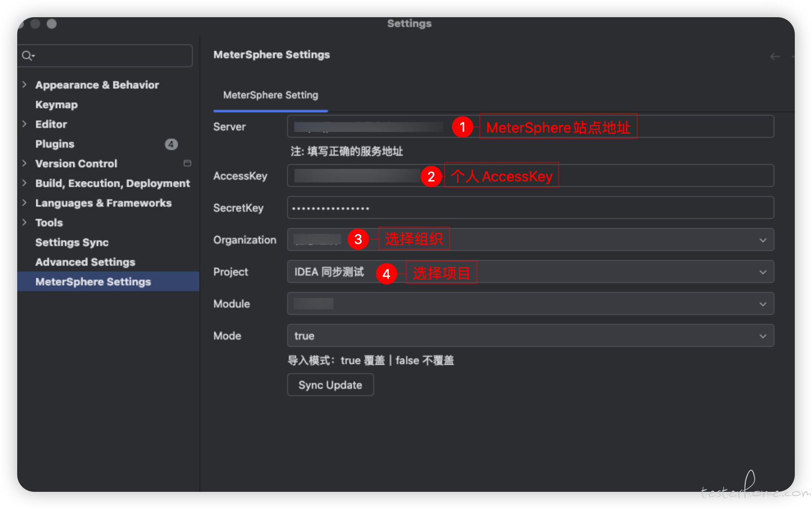The image size is (812, 509).
Task: Click the Module field label
Action: point(232,304)
